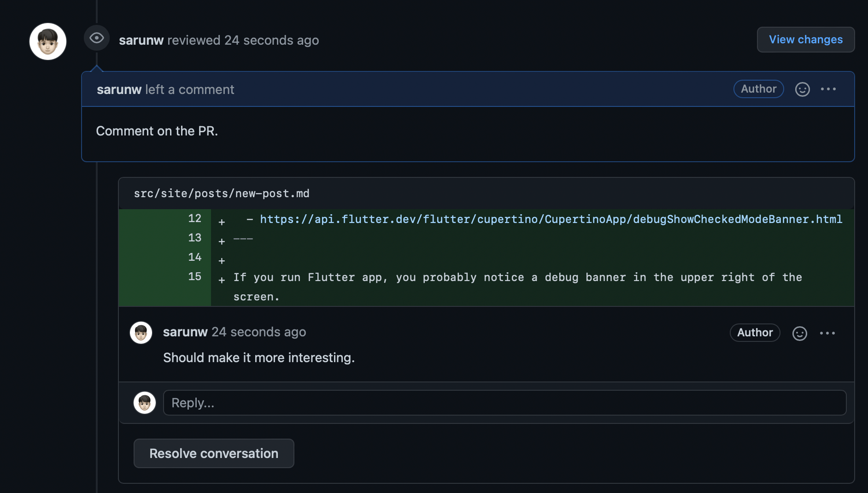Click sarunw username in the reviewed header

coord(141,41)
